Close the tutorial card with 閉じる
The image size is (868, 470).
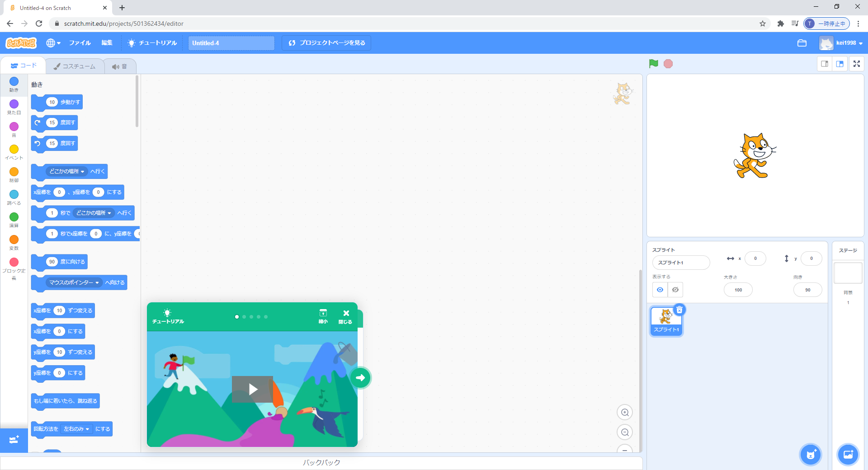coord(345,316)
